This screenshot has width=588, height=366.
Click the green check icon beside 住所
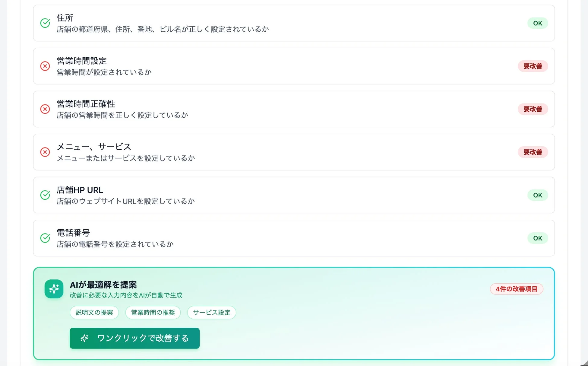(45, 23)
